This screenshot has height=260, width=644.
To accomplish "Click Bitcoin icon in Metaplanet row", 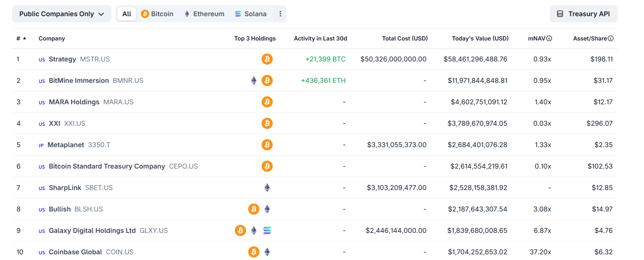I will point(267,145).
